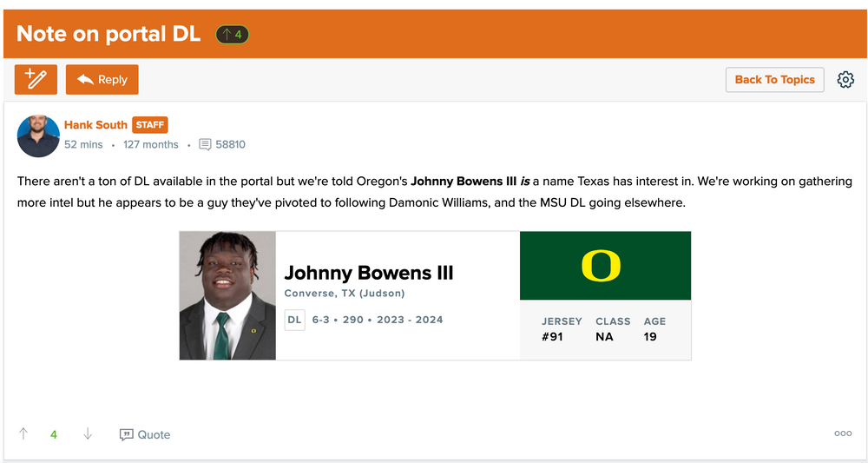Click the Reply button
The image size is (868, 463).
pos(102,79)
